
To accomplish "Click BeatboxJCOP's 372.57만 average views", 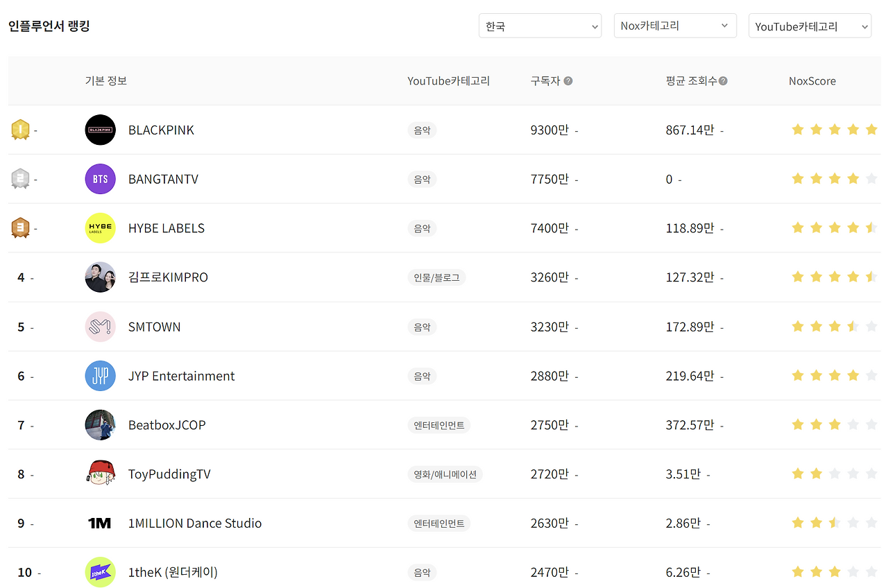I will (690, 425).
